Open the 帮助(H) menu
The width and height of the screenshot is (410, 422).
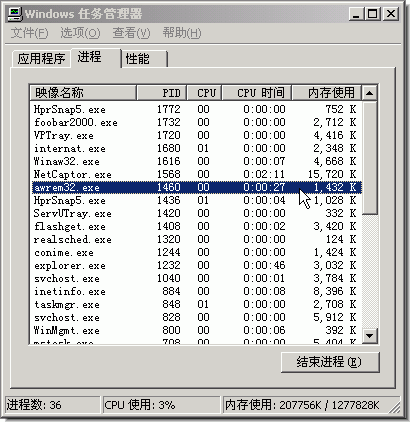182,33
